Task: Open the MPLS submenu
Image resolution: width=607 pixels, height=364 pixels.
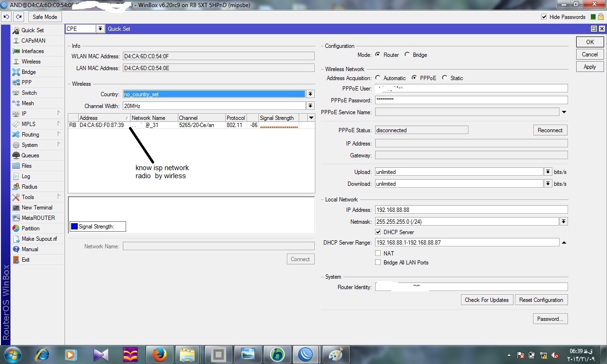Action: pos(37,124)
